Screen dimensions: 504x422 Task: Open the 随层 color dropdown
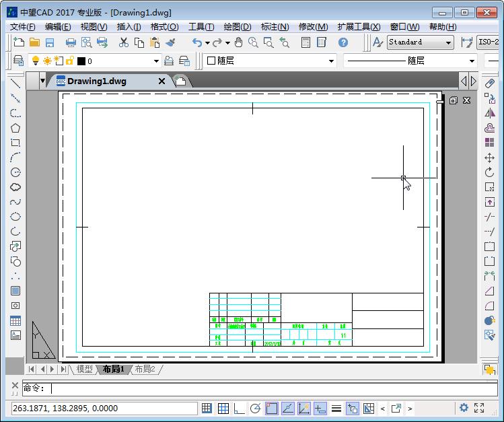click(331, 61)
